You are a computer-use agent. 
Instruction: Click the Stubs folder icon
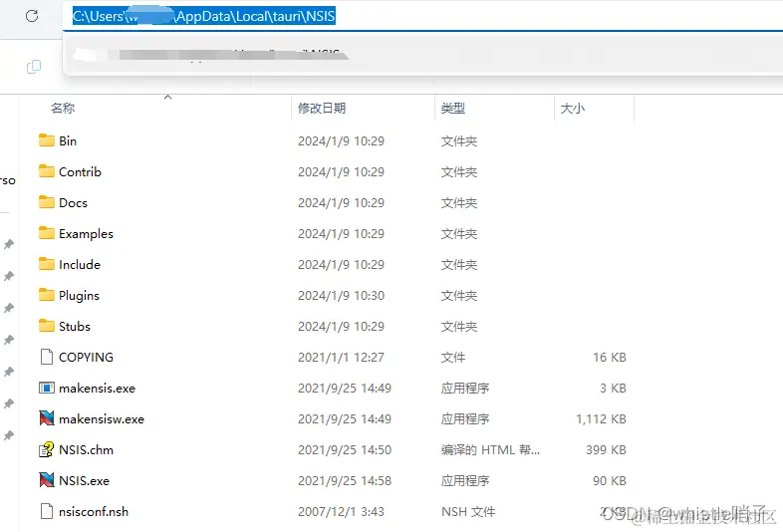(x=47, y=326)
